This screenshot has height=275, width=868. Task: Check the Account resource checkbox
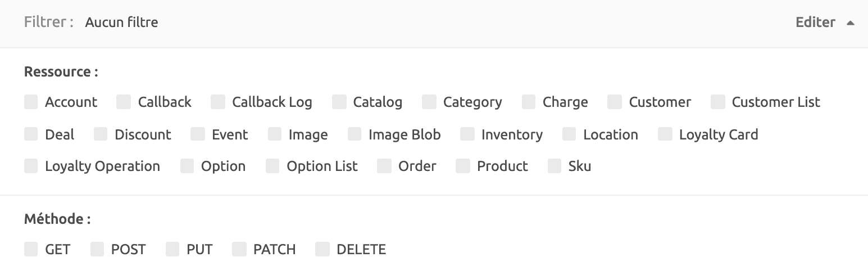[31, 102]
